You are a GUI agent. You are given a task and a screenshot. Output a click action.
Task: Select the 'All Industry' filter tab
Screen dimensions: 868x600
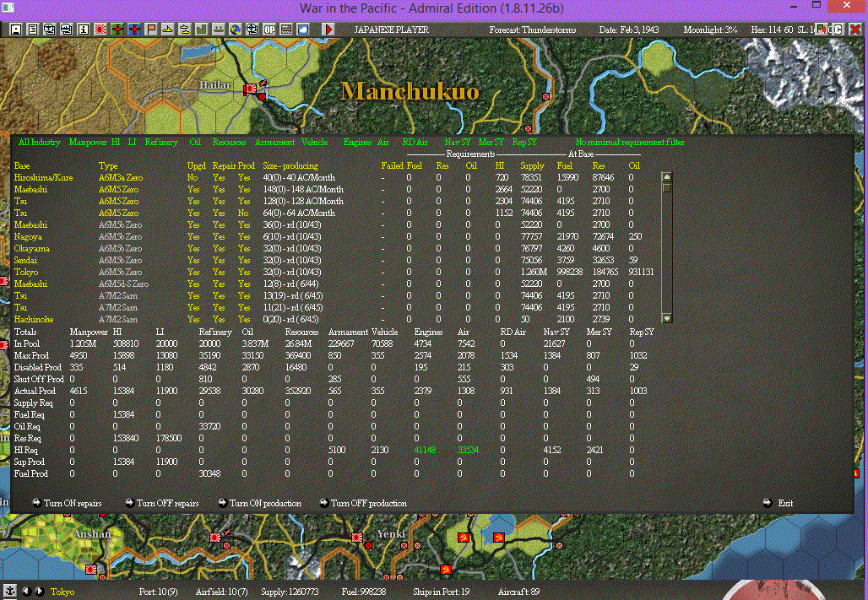tap(40, 143)
